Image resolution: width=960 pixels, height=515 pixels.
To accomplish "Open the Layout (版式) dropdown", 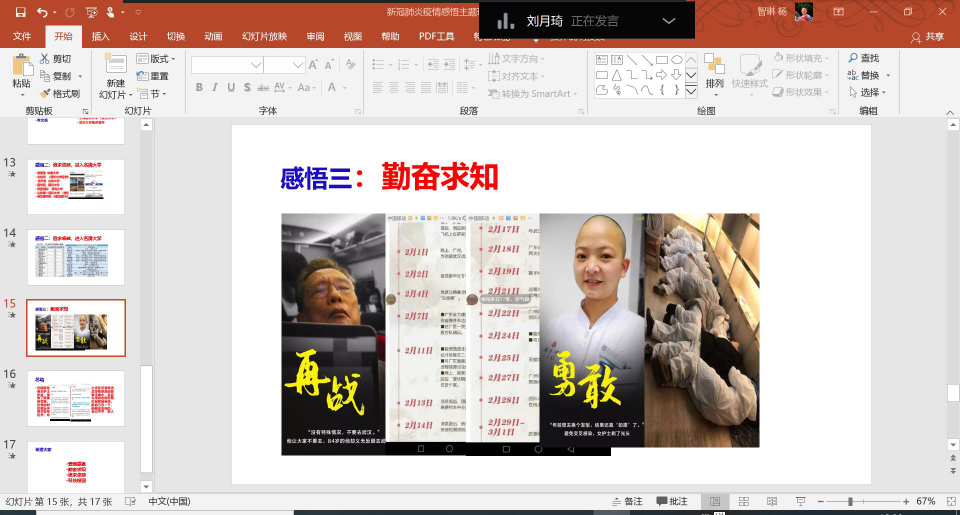I will click(156, 59).
